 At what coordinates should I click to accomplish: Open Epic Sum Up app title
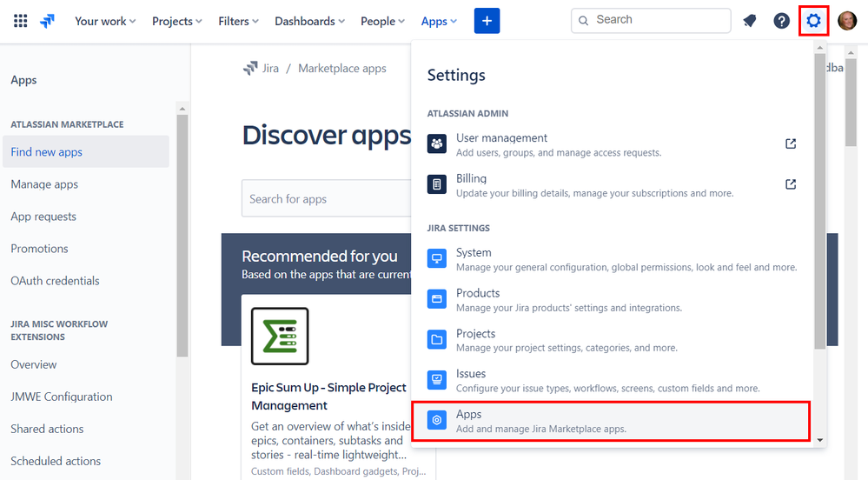pos(328,397)
